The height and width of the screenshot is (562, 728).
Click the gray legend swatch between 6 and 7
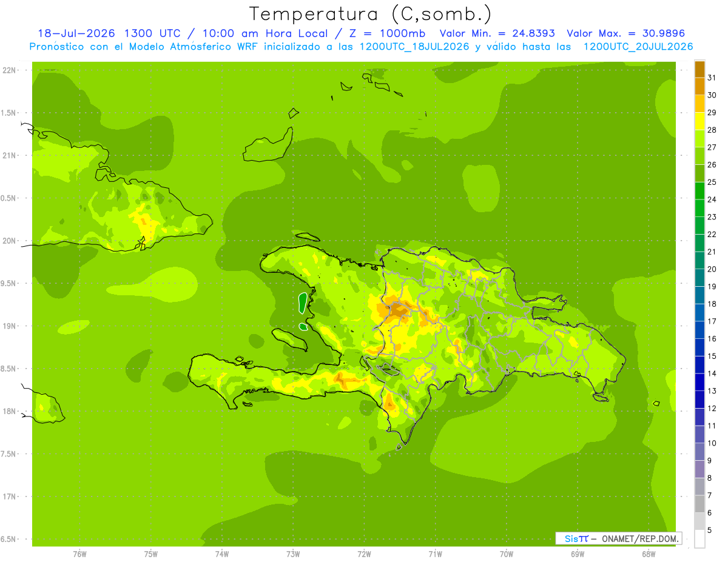pos(699,504)
